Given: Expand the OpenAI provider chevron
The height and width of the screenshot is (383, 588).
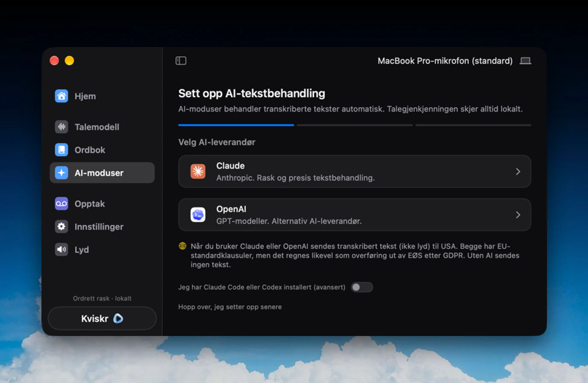Looking at the screenshot, I should point(518,215).
